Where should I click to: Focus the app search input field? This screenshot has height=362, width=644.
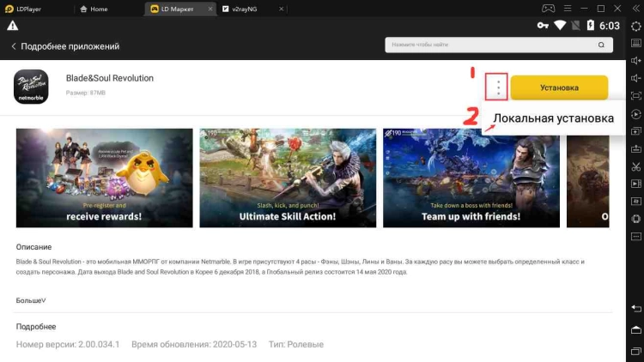(x=499, y=45)
